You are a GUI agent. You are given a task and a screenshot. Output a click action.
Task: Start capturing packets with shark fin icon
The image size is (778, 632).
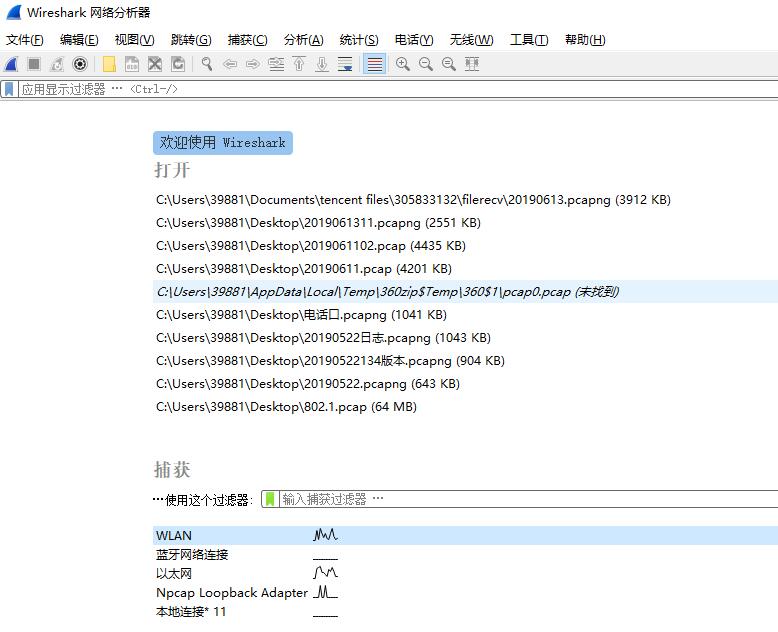12,64
